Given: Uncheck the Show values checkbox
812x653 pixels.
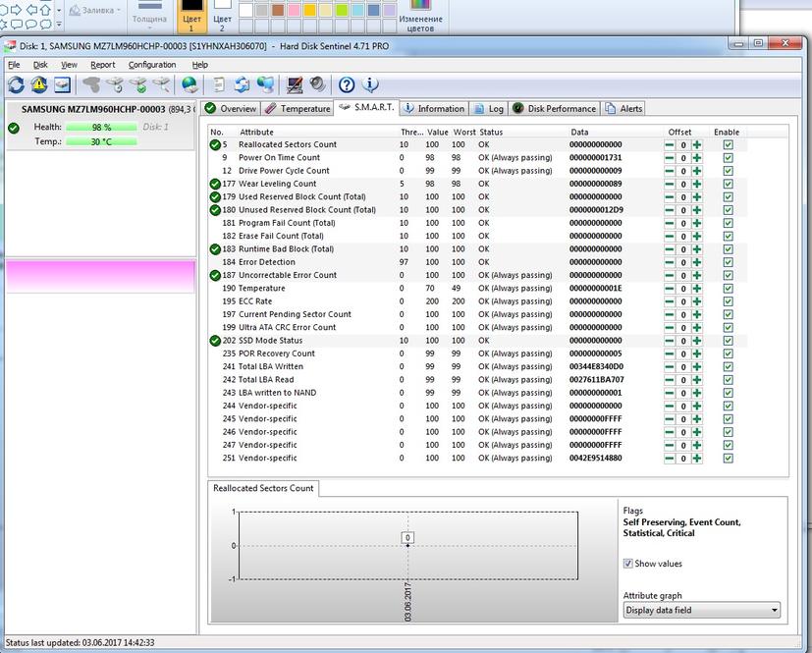Looking at the screenshot, I should point(627,564).
